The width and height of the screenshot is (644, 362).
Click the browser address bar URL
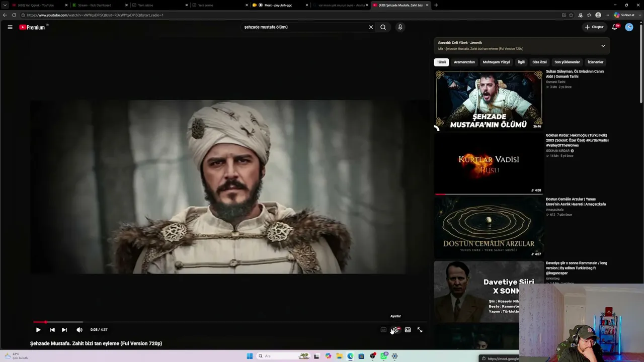tap(95, 15)
